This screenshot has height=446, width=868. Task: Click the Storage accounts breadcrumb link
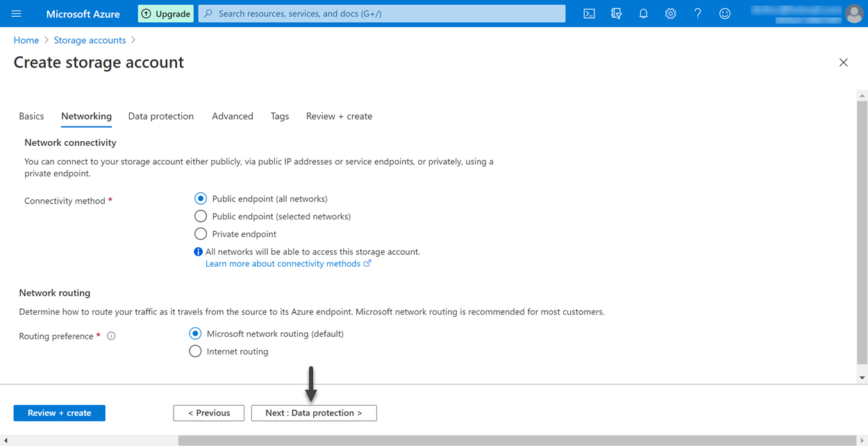pyautogui.click(x=90, y=40)
